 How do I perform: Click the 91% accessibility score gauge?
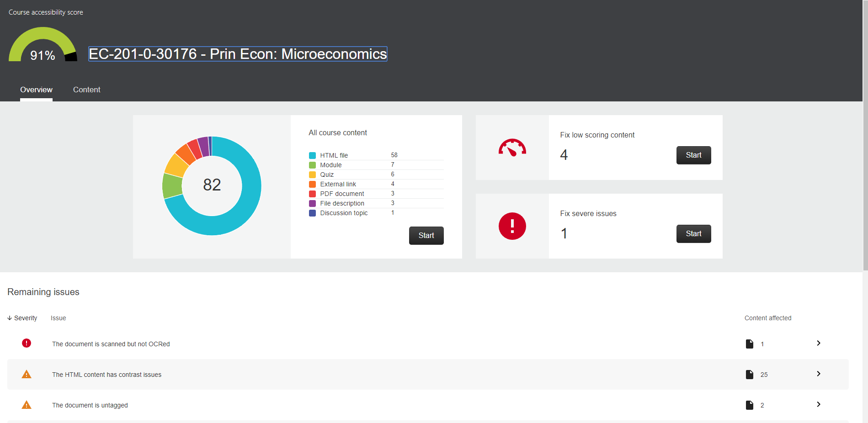tap(43, 45)
